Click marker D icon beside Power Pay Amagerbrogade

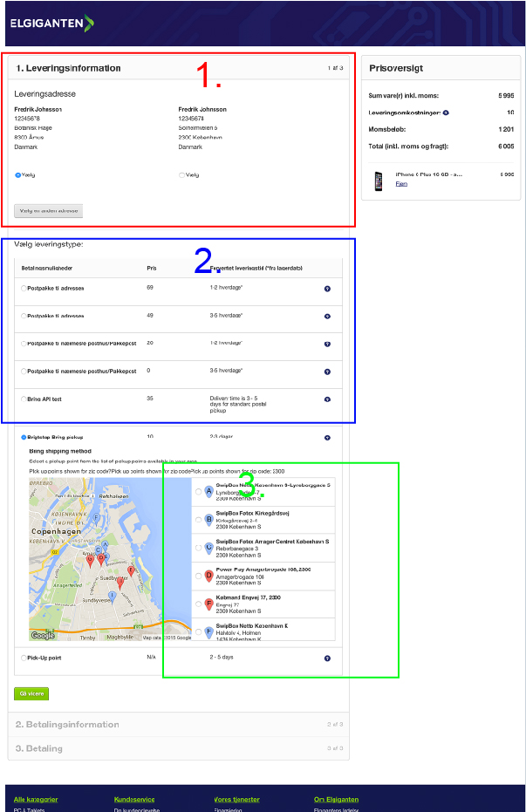coord(209,576)
